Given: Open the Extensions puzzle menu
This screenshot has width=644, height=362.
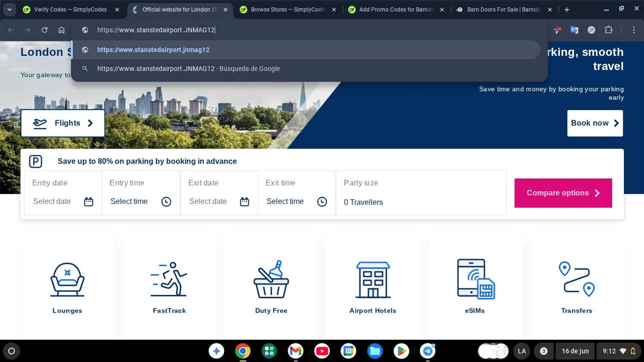Looking at the screenshot, I should click(x=608, y=30).
